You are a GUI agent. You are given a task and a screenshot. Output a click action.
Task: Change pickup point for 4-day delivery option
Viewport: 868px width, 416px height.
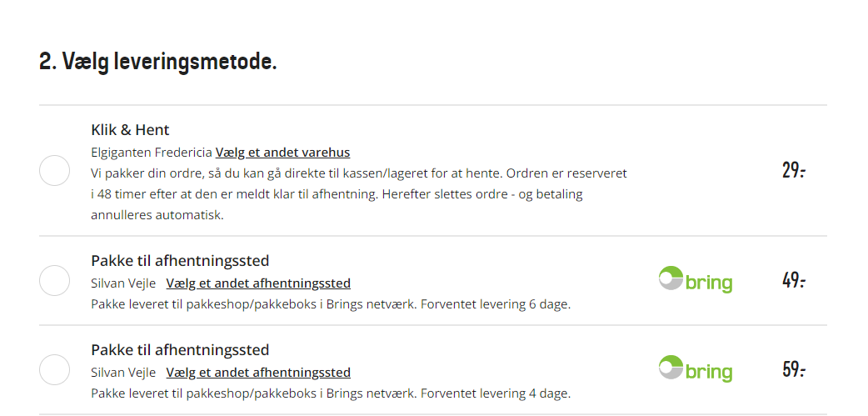(258, 373)
